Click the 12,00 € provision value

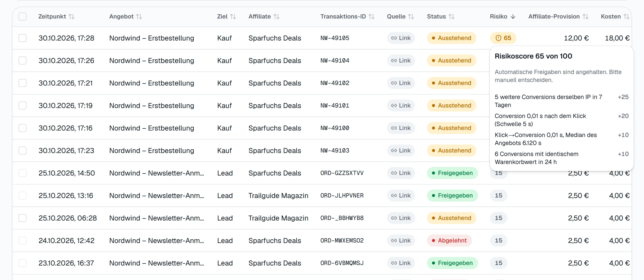click(x=576, y=38)
